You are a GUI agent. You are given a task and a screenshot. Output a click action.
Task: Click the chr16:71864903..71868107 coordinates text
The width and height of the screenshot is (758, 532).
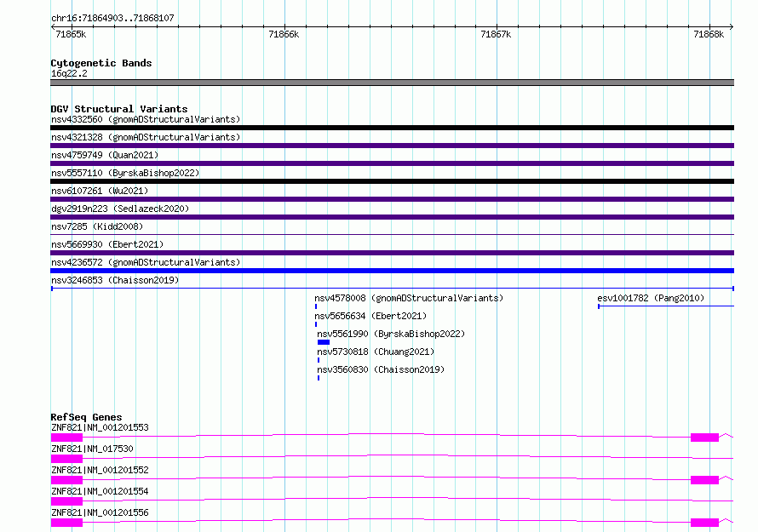(x=112, y=18)
